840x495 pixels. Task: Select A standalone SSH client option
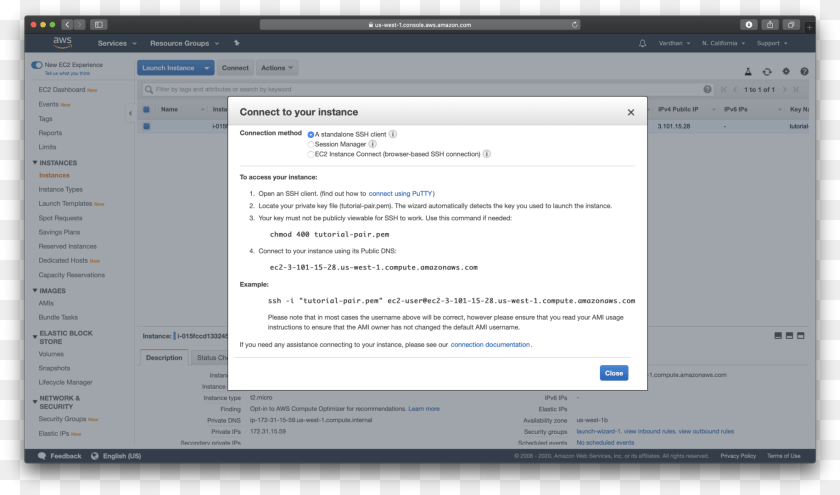[x=311, y=134]
